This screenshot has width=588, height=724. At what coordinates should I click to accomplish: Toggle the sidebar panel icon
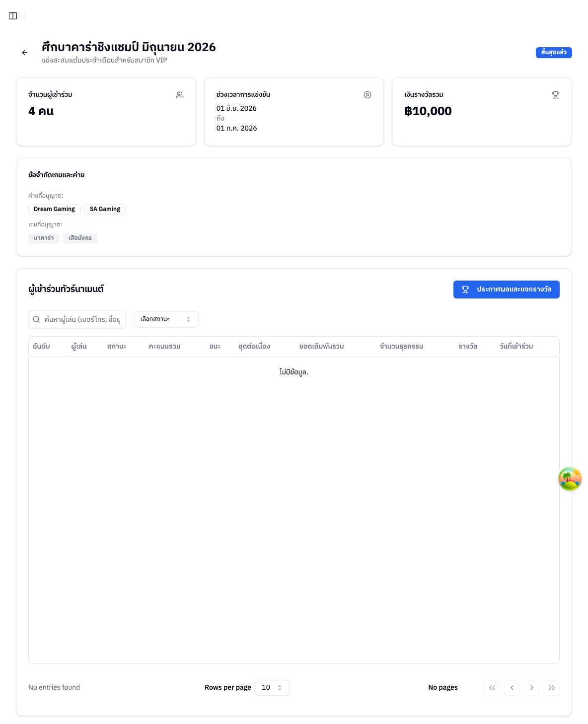pos(13,16)
